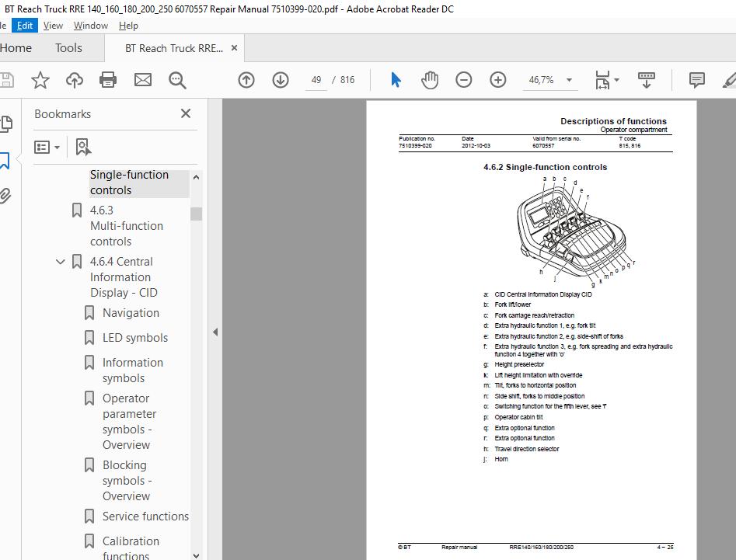Open the bookmark options dropdown menu
736x560 pixels.
click(x=47, y=148)
